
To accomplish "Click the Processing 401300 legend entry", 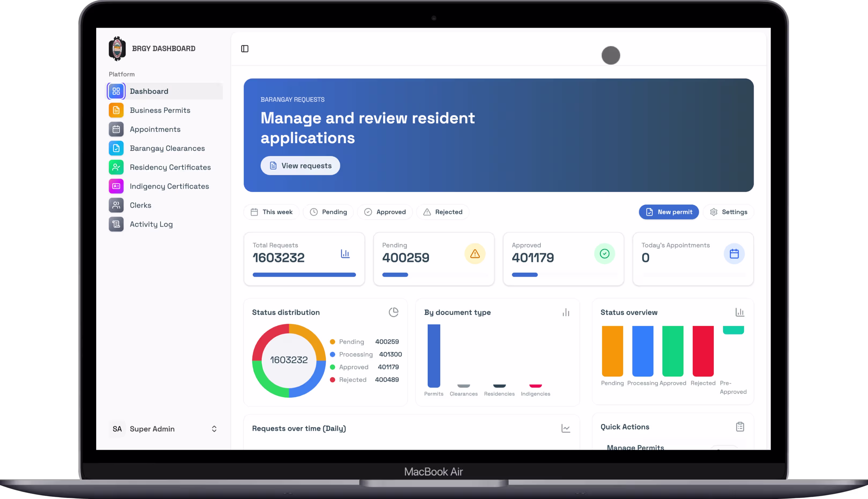I will point(366,354).
